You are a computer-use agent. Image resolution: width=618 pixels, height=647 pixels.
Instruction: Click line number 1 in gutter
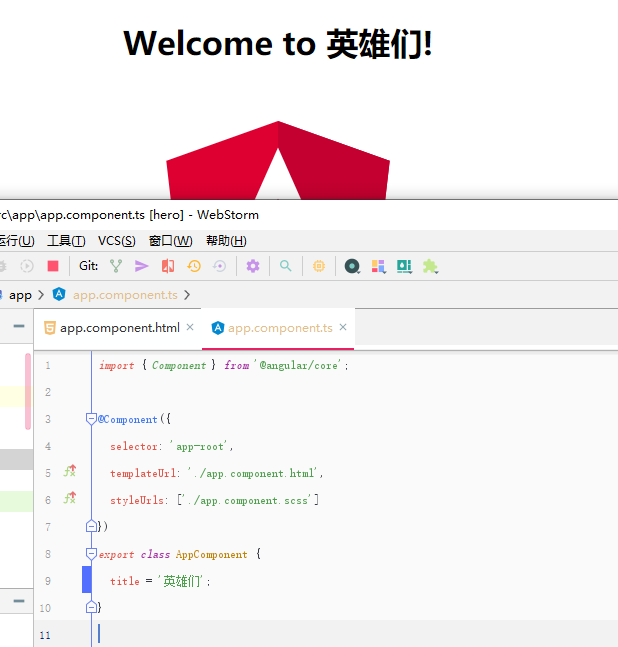pos(48,365)
